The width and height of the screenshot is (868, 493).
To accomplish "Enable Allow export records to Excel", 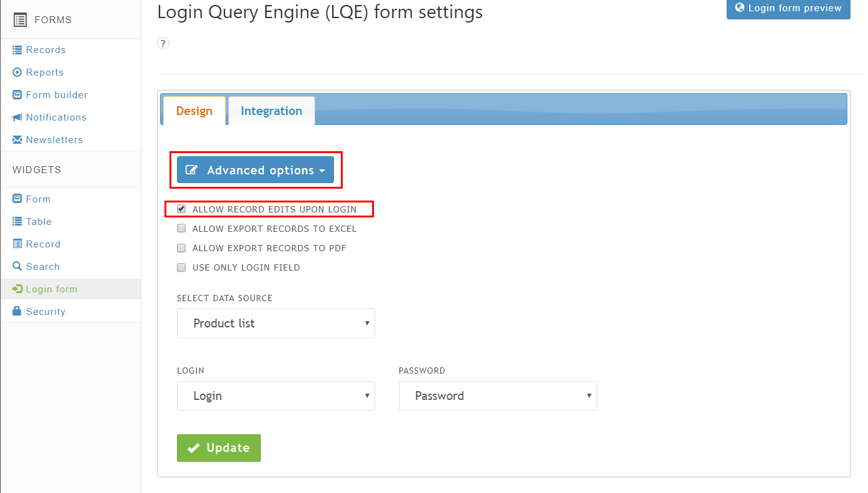I will 181,229.
